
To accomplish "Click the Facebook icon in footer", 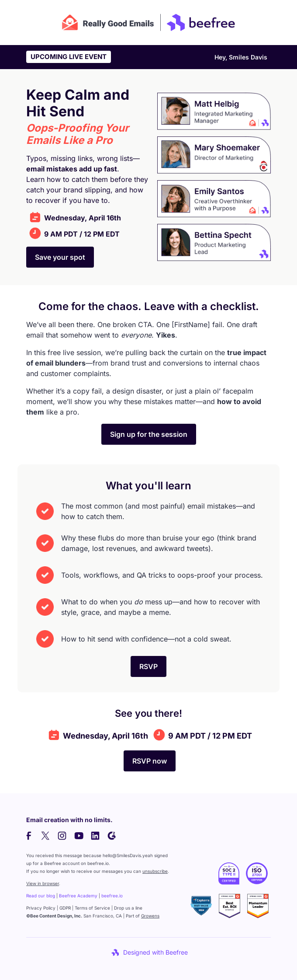I will [29, 836].
